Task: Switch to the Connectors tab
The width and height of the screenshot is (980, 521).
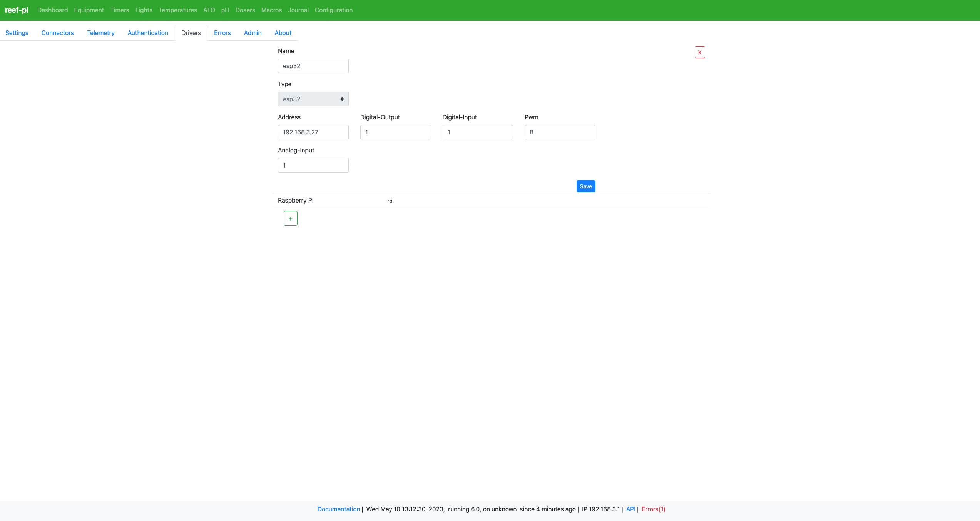Action: click(x=58, y=33)
